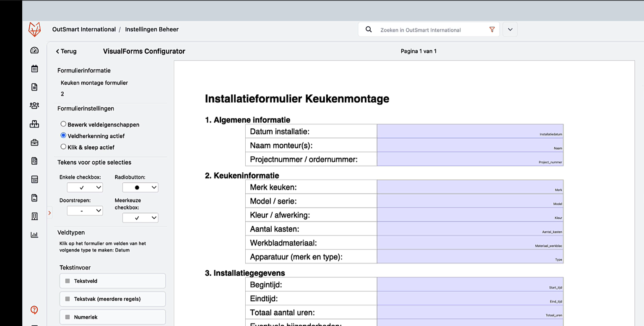Open the red help question mark icon
Screen dimensions: 644x326
[x=34, y=310]
